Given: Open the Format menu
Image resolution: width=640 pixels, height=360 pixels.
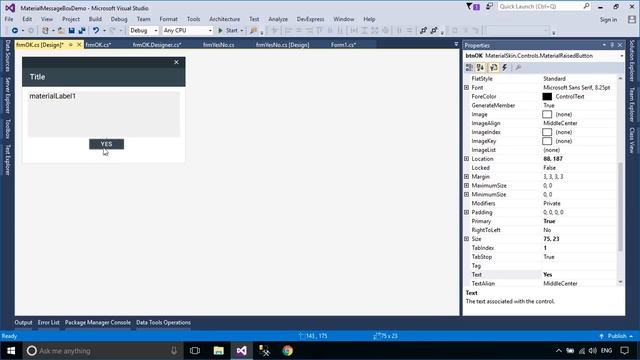Looking at the screenshot, I should (x=169, y=19).
